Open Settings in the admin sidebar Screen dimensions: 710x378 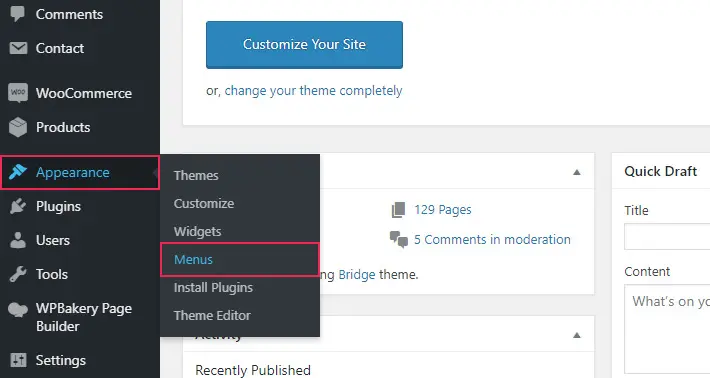pyautogui.click(x=61, y=360)
